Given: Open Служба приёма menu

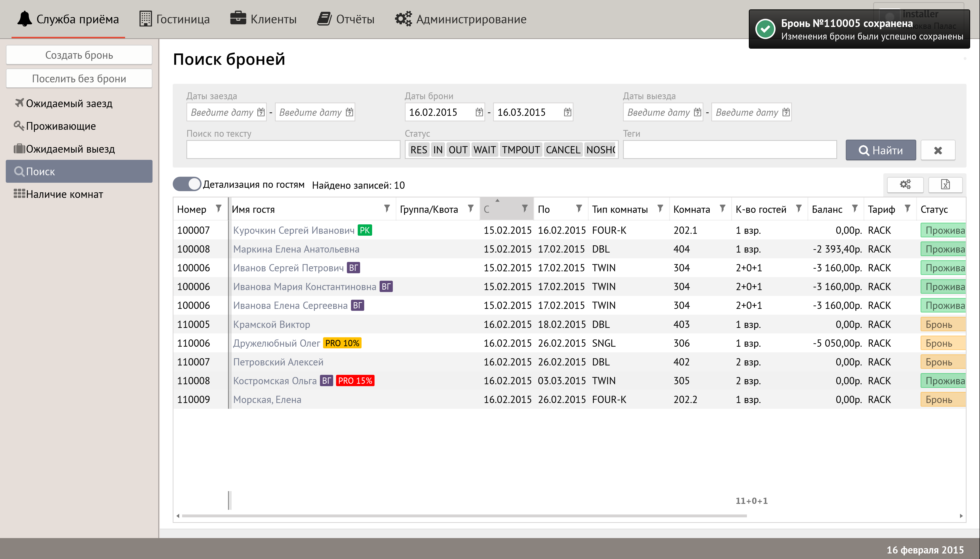Looking at the screenshot, I should 68,19.
